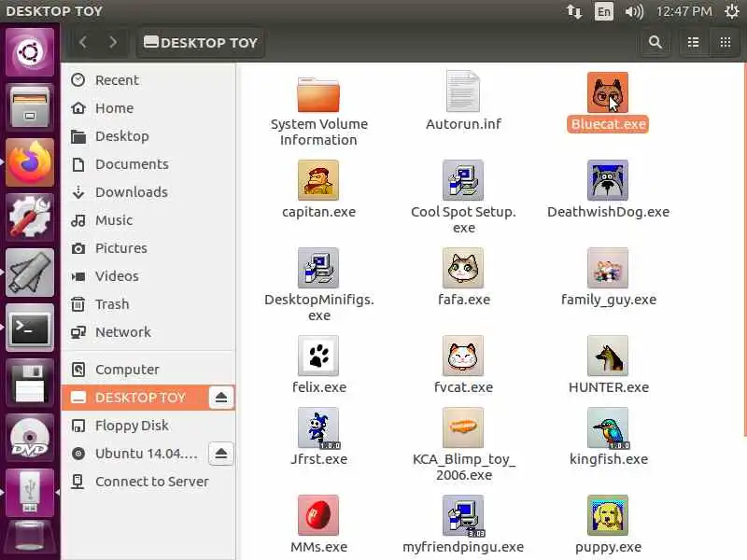Viewport: 747px width, 560px height.
Task: Open Ubuntu 14.04 disc in the sidebar
Action: [x=135, y=454]
